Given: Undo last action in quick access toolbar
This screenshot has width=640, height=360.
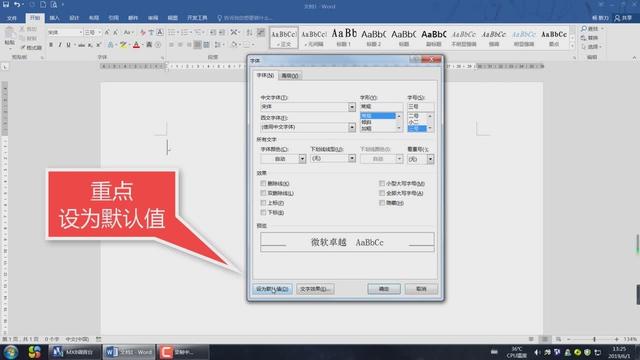Looking at the screenshot, I should (x=17, y=4).
